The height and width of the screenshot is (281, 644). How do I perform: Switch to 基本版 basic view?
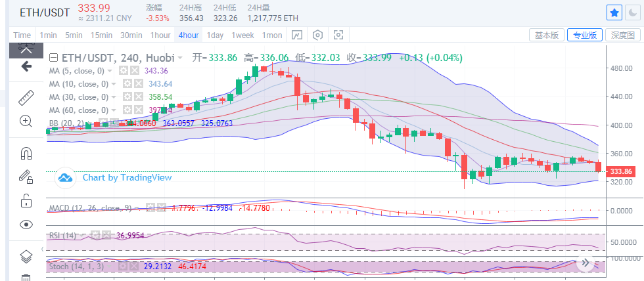(x=547, y=35)
